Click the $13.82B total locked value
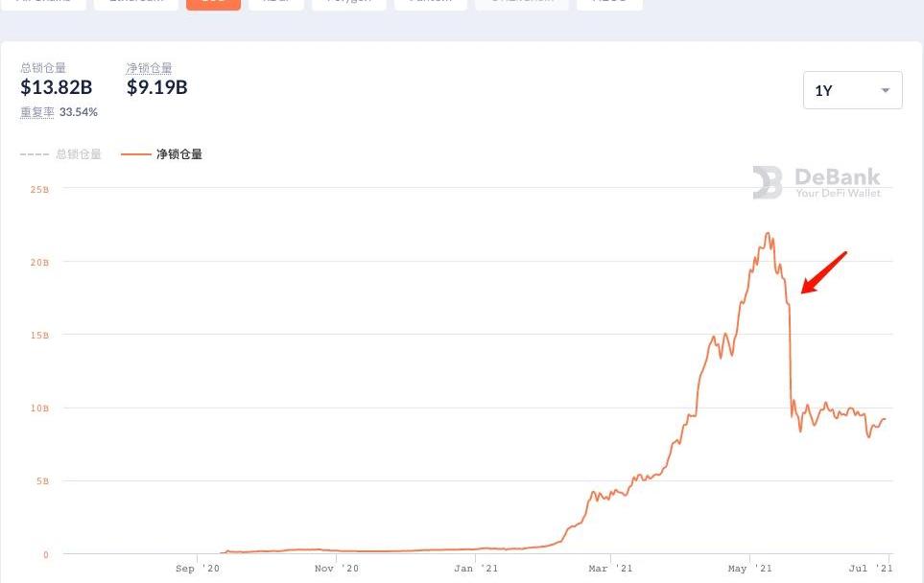924x583 pixels. [57, 88]
